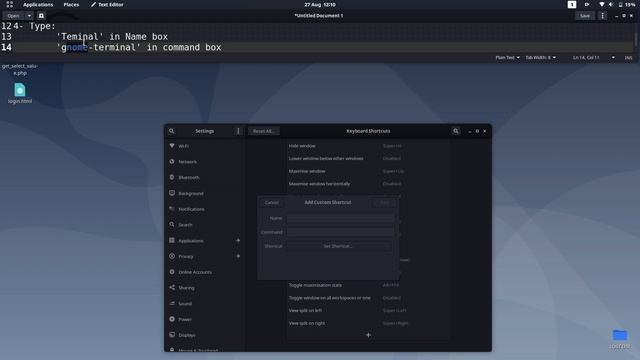Open the Text Editor three-dot menu
The height and width of the screenshot is (360, 640).
pos(602,16)
